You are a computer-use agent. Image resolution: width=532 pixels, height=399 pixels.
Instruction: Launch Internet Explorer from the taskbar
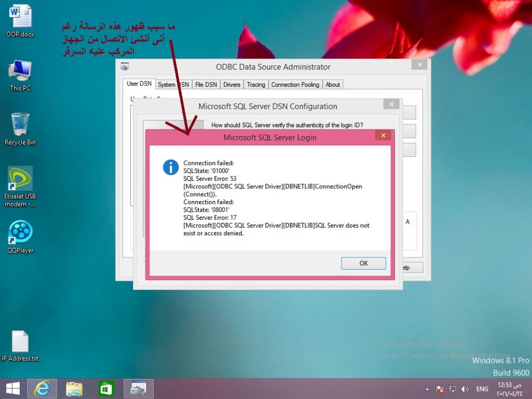[x=41, y=389]
